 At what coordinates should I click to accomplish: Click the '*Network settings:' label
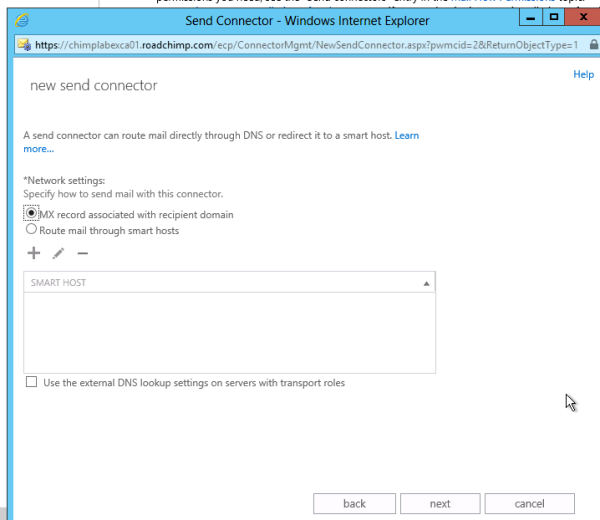(64, 180)
